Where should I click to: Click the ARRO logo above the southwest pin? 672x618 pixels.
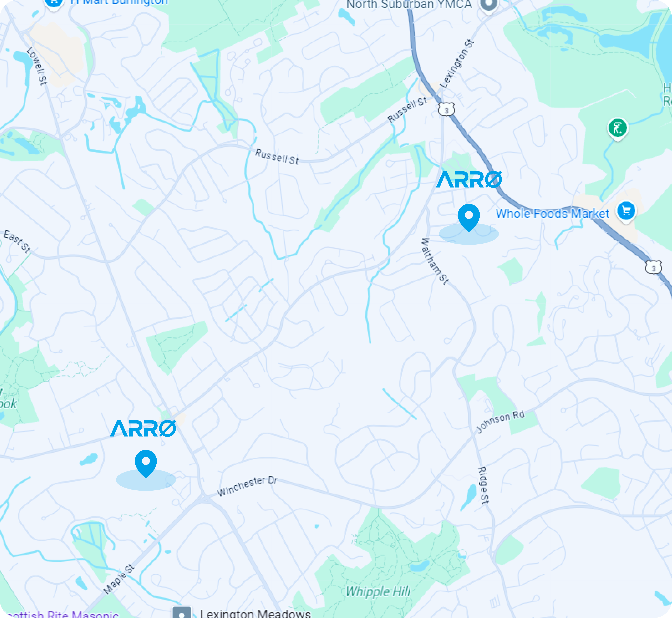143,429
